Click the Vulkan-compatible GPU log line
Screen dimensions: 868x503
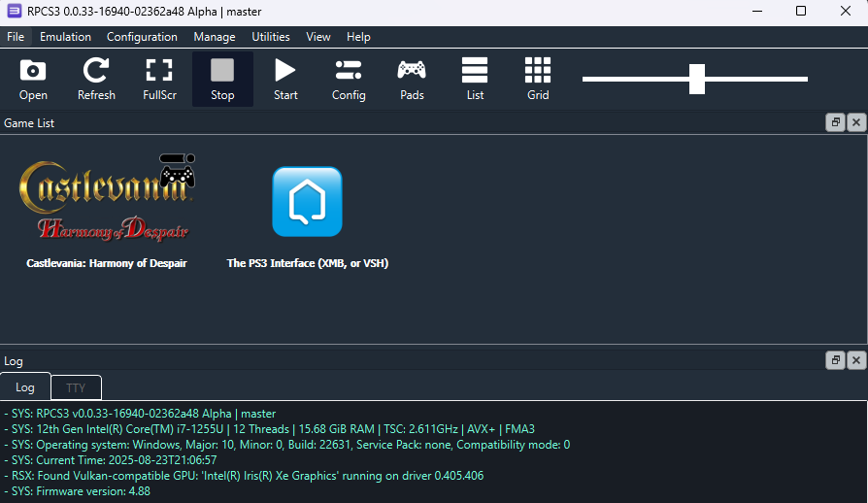coord(244,476)
